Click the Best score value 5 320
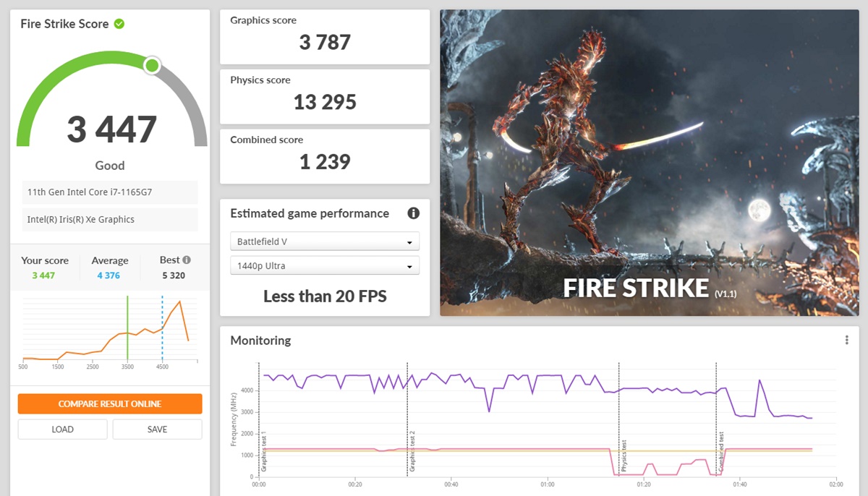868x496 pixels. (x=172, y=275)
